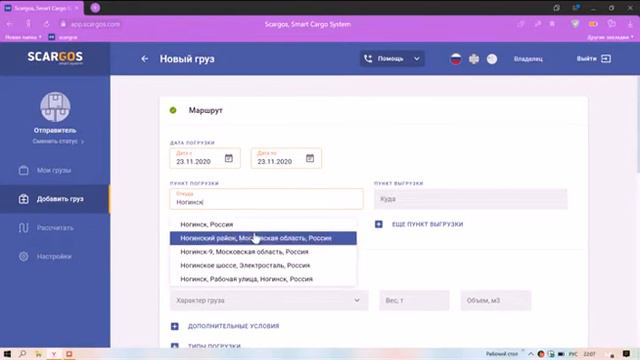Click the Russian flag language icon
Viewport: 640px width, 360px height.
click(456, 59)
